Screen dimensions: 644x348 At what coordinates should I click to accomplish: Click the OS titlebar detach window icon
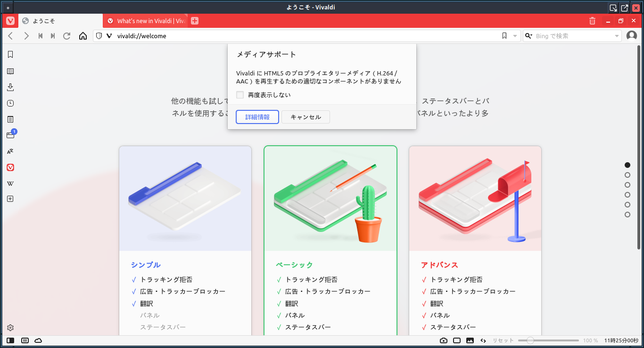pyautogui.click(x=624, y=8)
